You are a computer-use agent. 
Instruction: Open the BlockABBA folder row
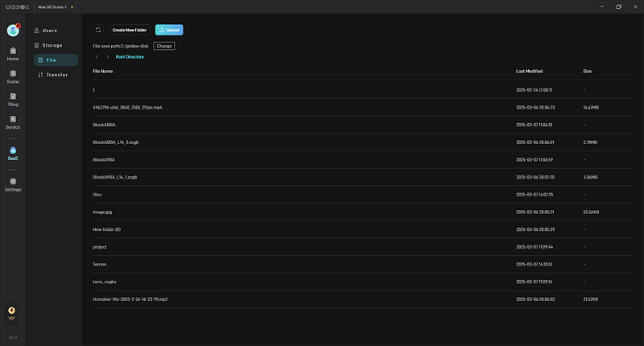(363, 125)
